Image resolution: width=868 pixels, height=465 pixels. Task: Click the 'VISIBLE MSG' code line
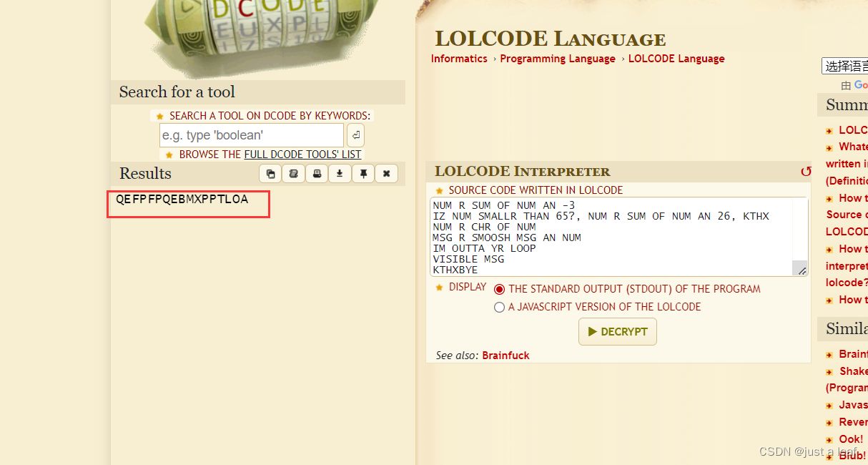click(468, 259)
